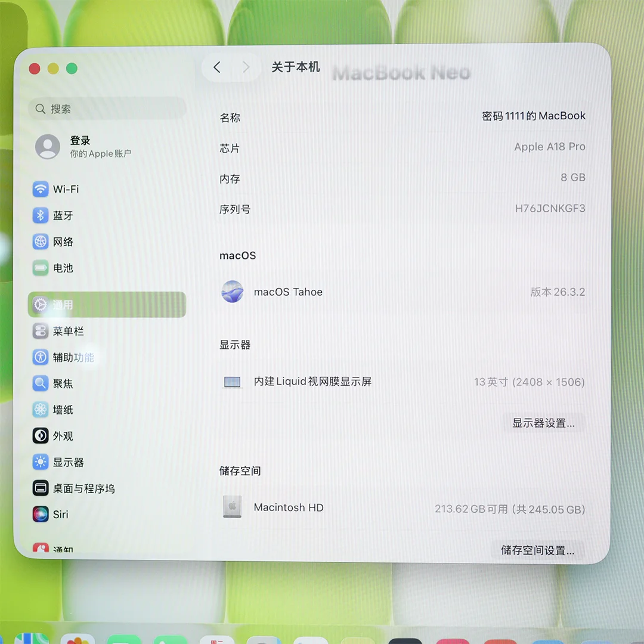Open 显示器 displays in sidebar
This screenshot has height=644, width=644.
pos(68,462)
